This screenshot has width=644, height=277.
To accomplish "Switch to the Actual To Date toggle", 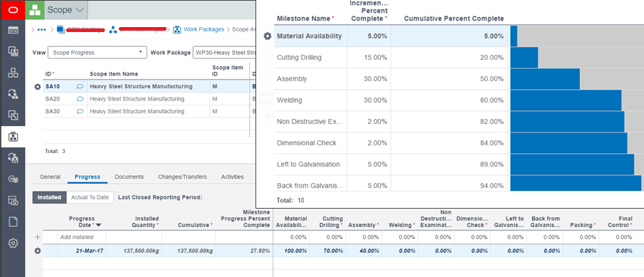I will (x=90, y=197).
